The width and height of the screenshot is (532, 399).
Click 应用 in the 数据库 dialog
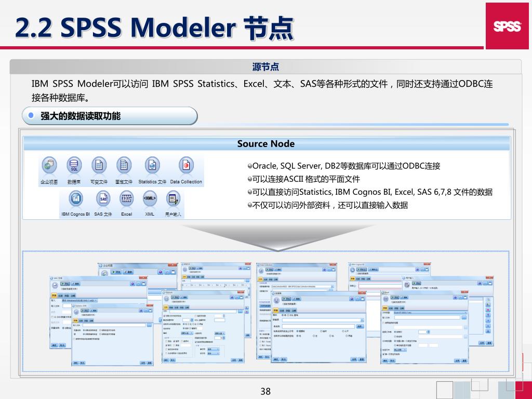[x=354, y=360]
